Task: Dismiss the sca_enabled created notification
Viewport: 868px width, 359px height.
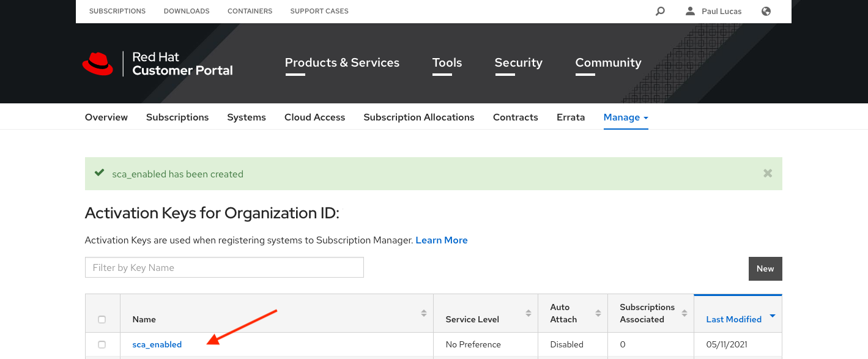Action: coord(768,174)
